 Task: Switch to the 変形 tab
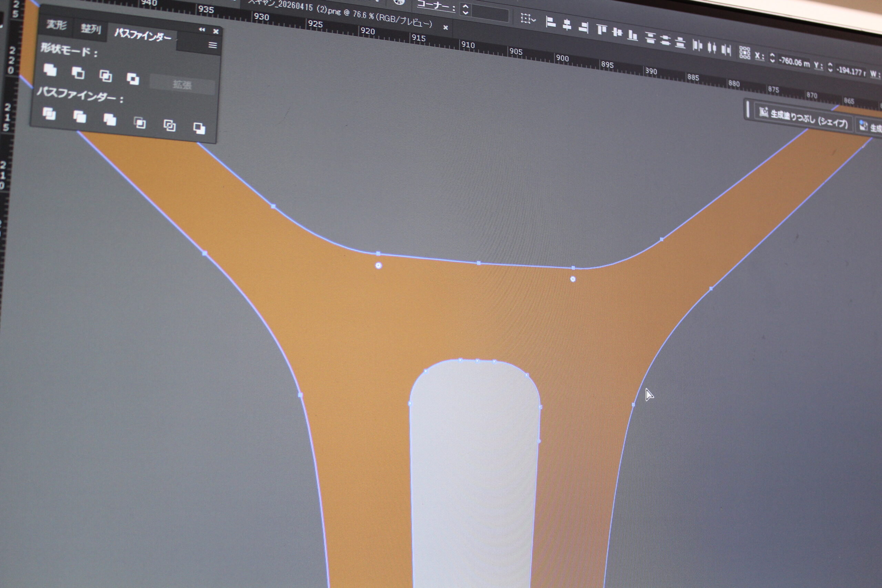point(57,25)
